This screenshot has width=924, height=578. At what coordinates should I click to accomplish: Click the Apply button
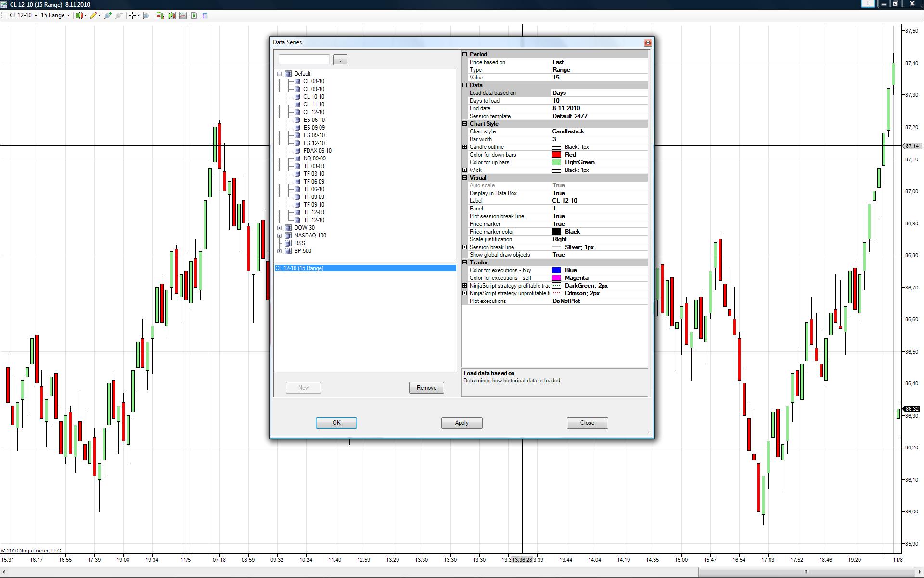click(462, 423)
